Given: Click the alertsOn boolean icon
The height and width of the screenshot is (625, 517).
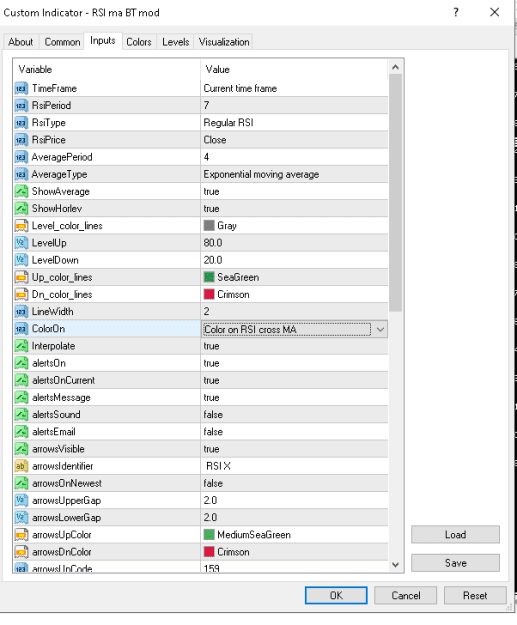Looking at the screenshot, I should (22, 363).
